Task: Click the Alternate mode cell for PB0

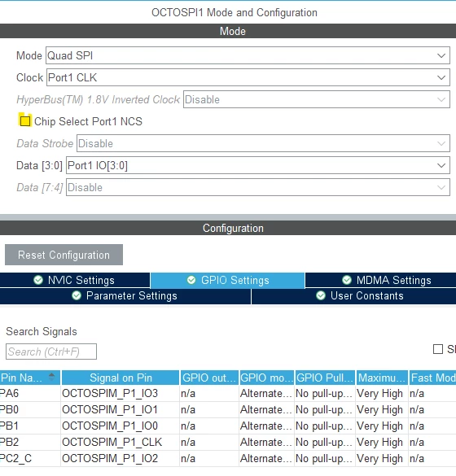Action: 265,409
